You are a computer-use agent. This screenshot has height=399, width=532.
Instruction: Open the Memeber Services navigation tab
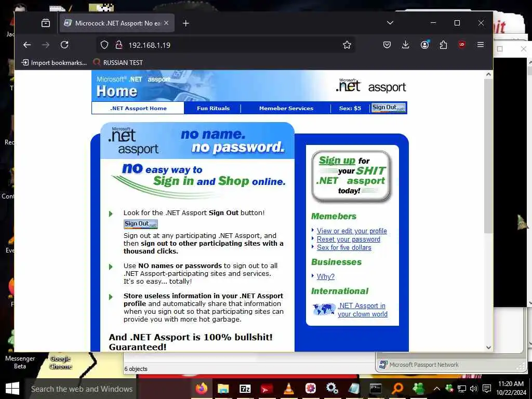point(286,108)
